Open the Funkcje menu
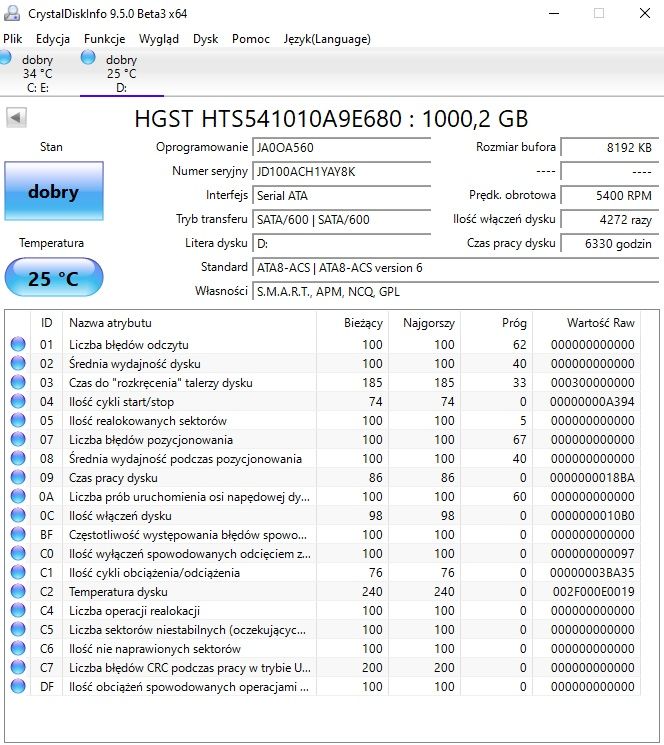664x745 pixels. [104, 39]
